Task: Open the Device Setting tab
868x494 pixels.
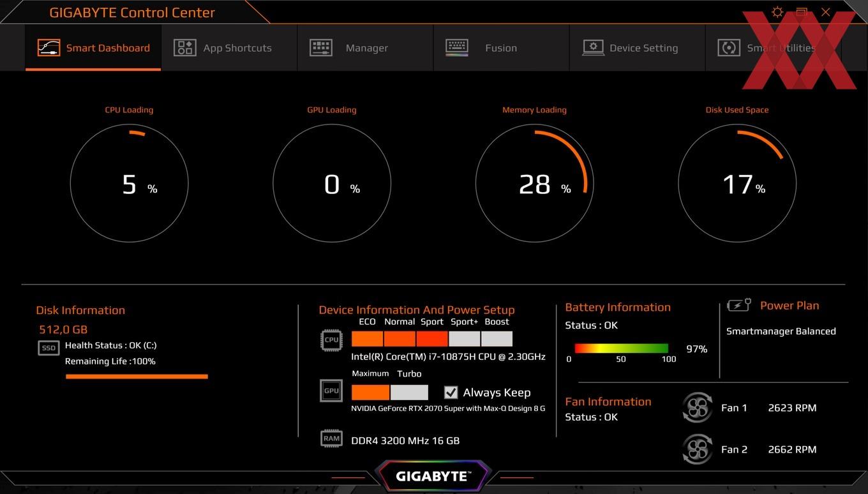Action: pyautogui.click(x=637, y=48)
